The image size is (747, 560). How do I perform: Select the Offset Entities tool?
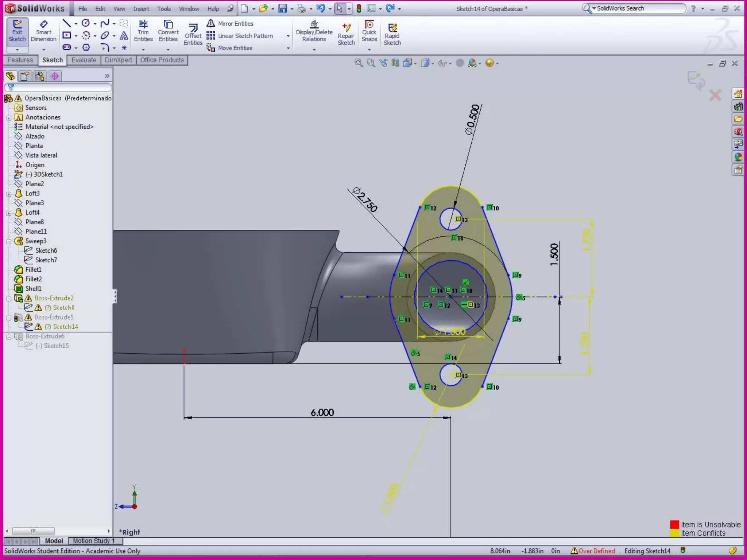coord(193,35)
